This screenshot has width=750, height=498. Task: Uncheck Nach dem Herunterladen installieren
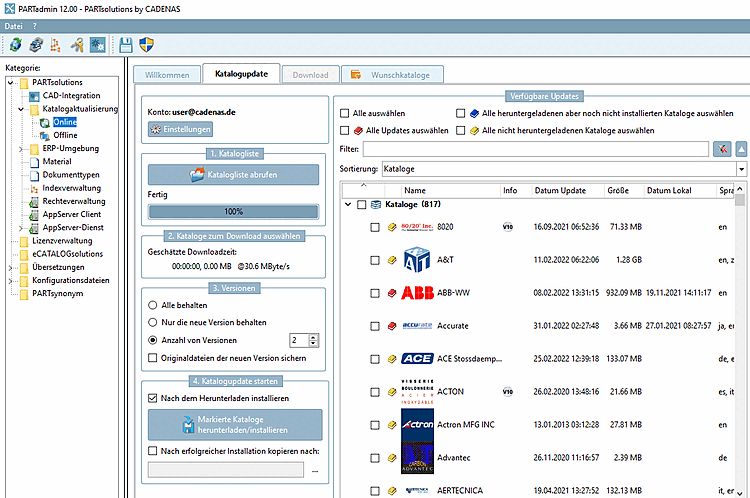(x=153, y=398)
